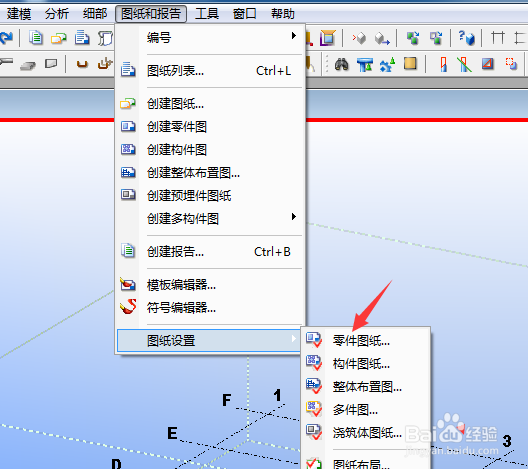Click the column crossed by green line icon

[464, 64]
